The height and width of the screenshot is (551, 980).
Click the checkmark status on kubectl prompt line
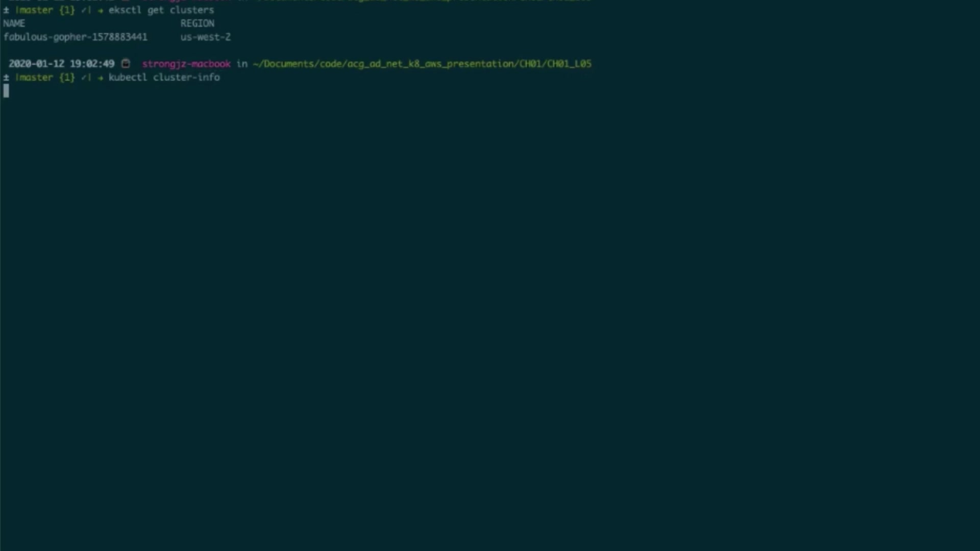[x=84, y=78]
